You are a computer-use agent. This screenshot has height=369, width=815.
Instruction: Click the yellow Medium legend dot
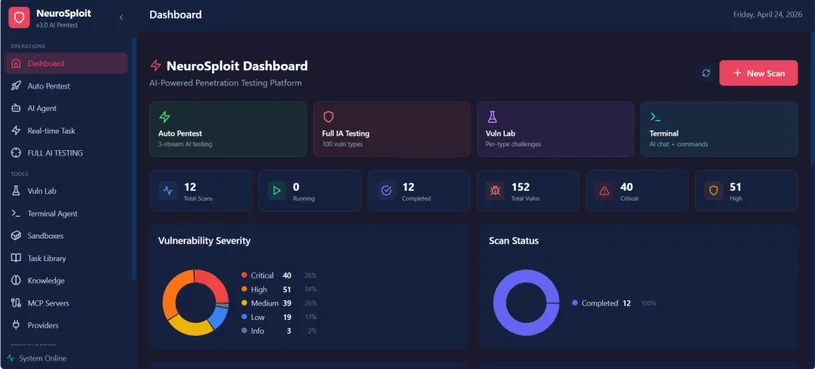(x=244, y=303)
